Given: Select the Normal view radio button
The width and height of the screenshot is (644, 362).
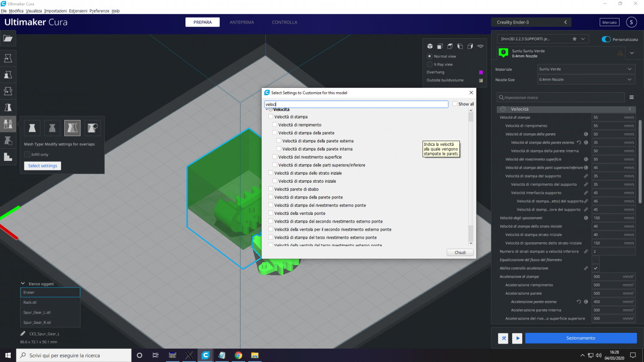Looking at the screenshot, I should tap(429, 56).
